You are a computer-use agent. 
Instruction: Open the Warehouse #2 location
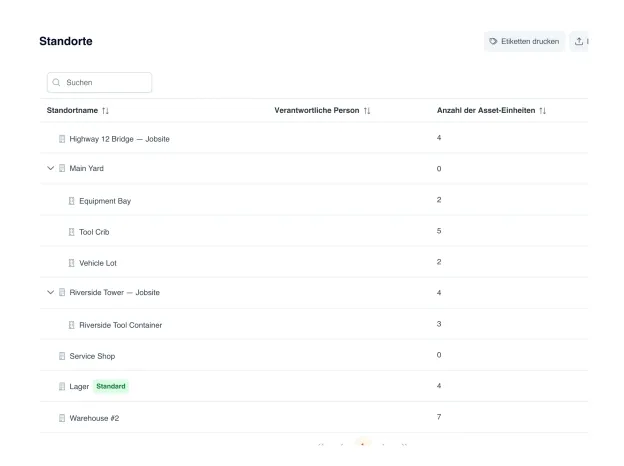[94, 418]
